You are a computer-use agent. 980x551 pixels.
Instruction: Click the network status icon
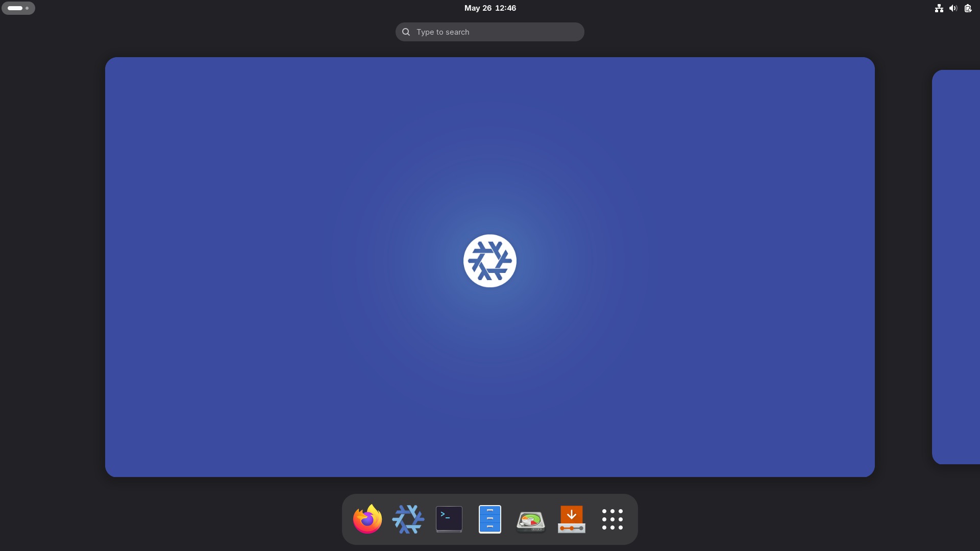coord(939,8)
